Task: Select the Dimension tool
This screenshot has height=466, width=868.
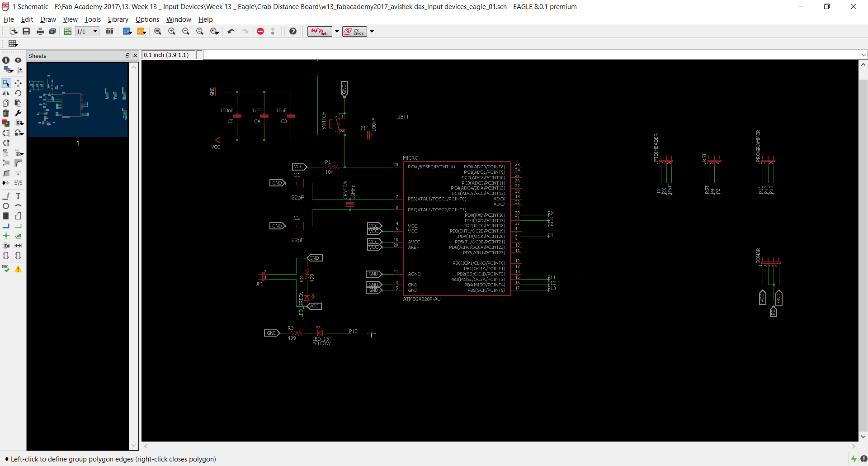Action: coord(18,246)
